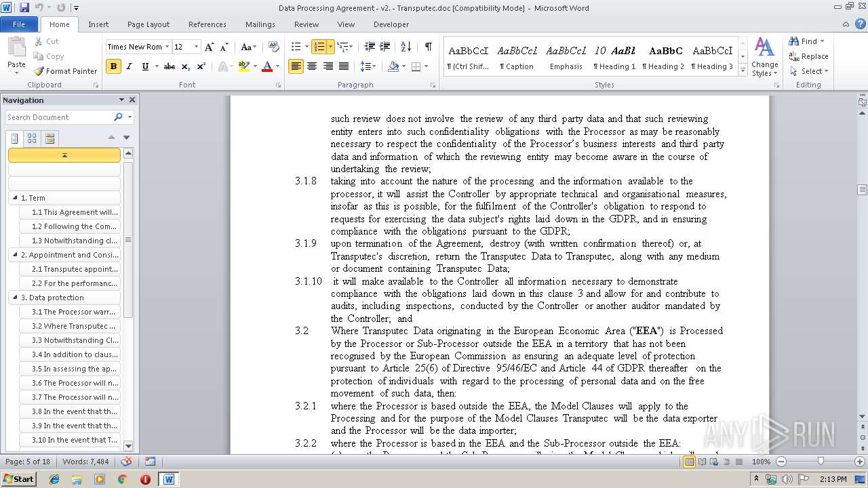
Task: Apply subscript formatting
Action: click(x=186, y=66)
